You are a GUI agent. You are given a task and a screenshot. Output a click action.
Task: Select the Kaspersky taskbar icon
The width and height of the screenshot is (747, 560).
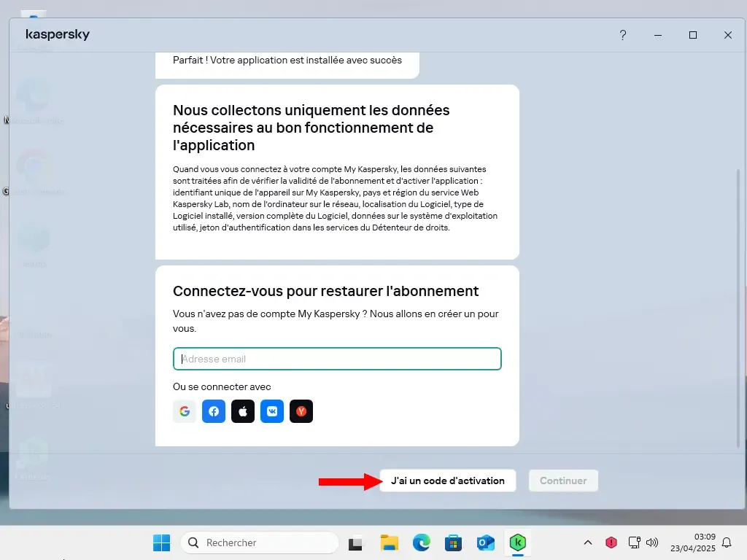point(517,542)
